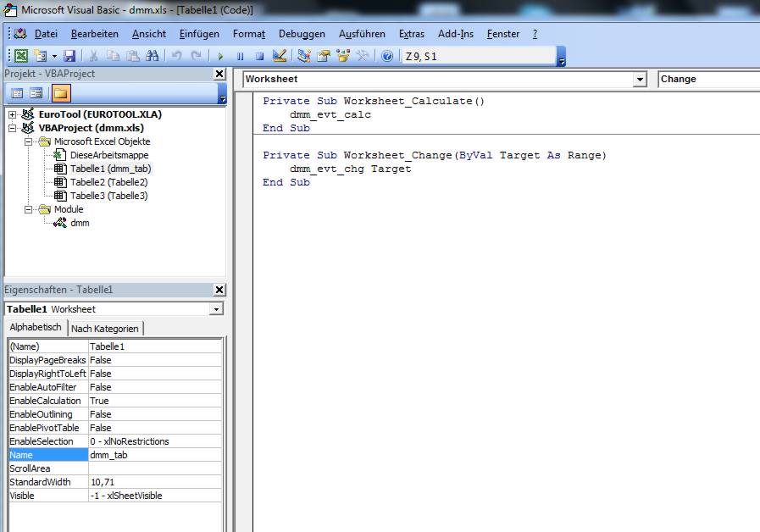Click the Cut scissors icon
Viewport: 760px width, 532px height.
pyautogui.click(x=93, y=56)
